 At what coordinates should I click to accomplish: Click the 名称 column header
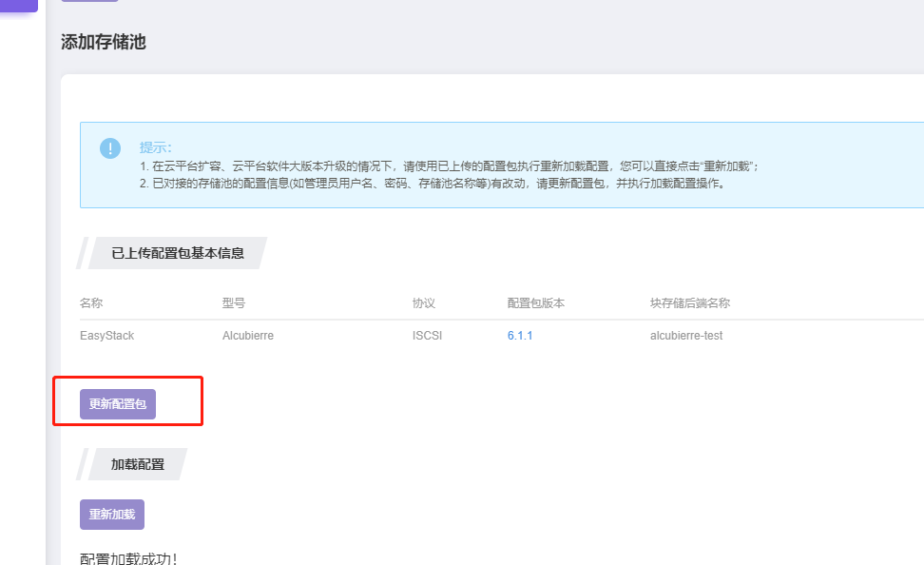[x=91, y=303]
